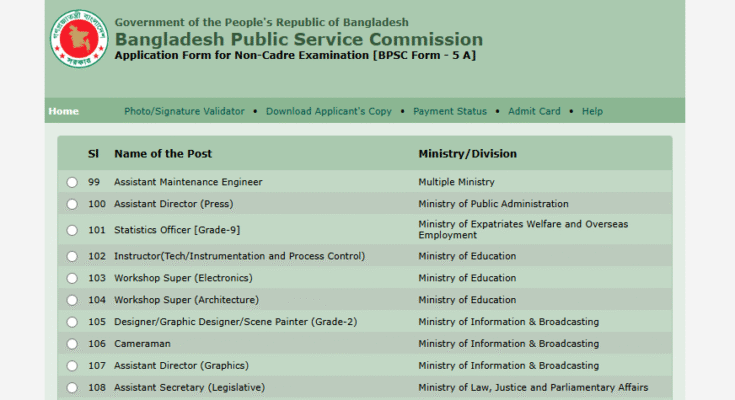Check Payment Status in navigation bar

[x=450, y=111]
